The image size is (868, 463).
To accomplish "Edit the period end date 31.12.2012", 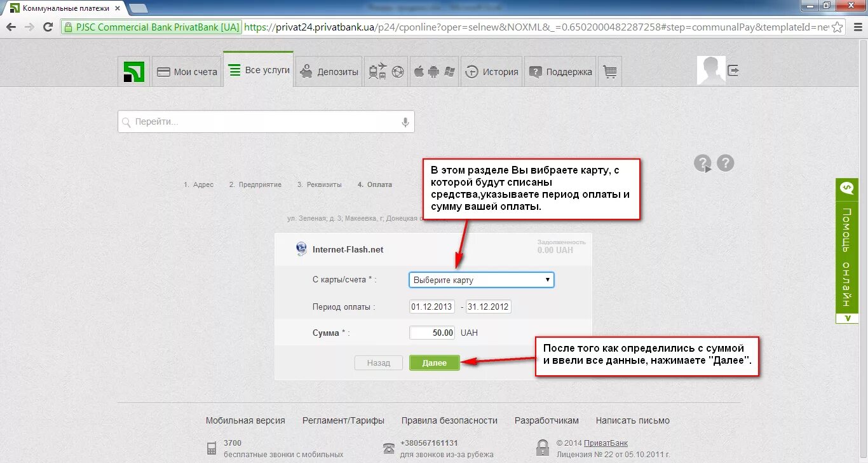I will click(x=488, y=307).
